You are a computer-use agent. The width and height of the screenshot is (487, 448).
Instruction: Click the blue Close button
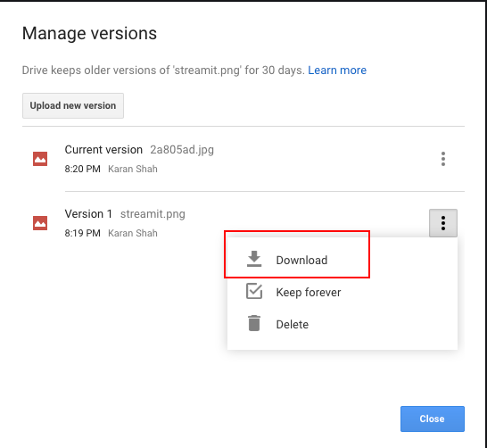pos(433,419)
